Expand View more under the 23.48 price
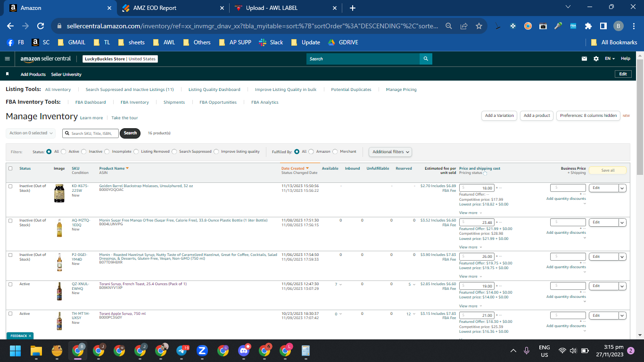Screen dimensions: 644x362 471,247
